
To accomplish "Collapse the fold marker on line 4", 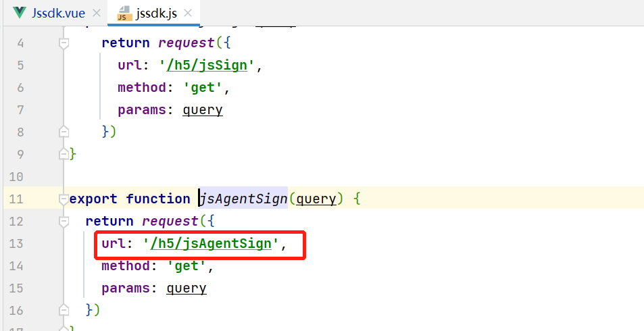I will click(x=64, y=43).
